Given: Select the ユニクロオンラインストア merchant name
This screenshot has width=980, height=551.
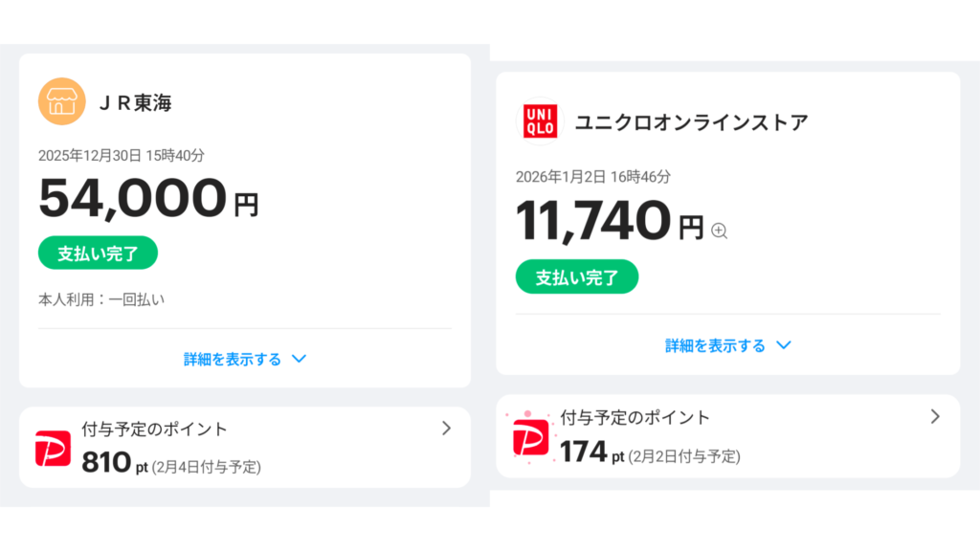Looking at the screenshot, I should (x=691, y=122).
